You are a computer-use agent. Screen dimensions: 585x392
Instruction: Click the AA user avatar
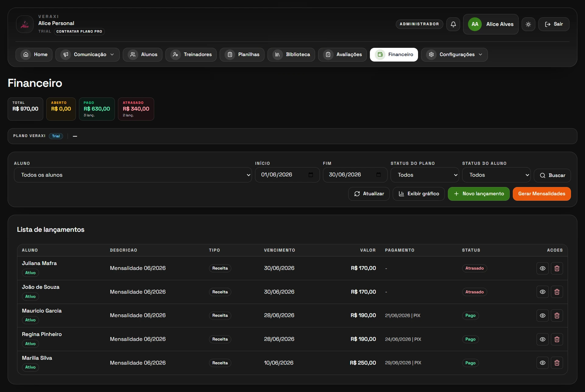(x=475, y=24)
